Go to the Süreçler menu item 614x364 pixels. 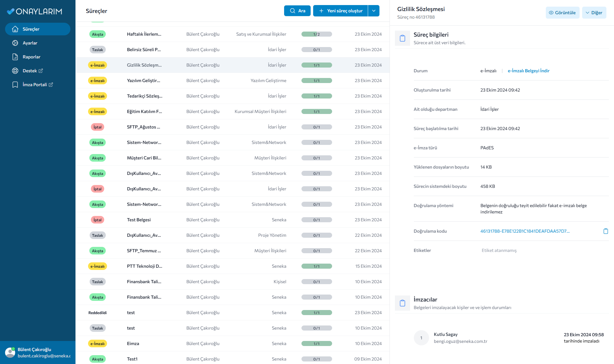31,29
